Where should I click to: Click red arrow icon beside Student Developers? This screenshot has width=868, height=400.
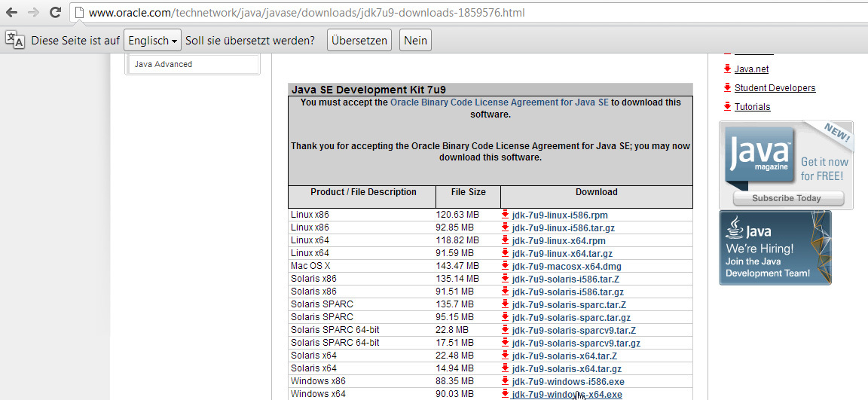727,87
